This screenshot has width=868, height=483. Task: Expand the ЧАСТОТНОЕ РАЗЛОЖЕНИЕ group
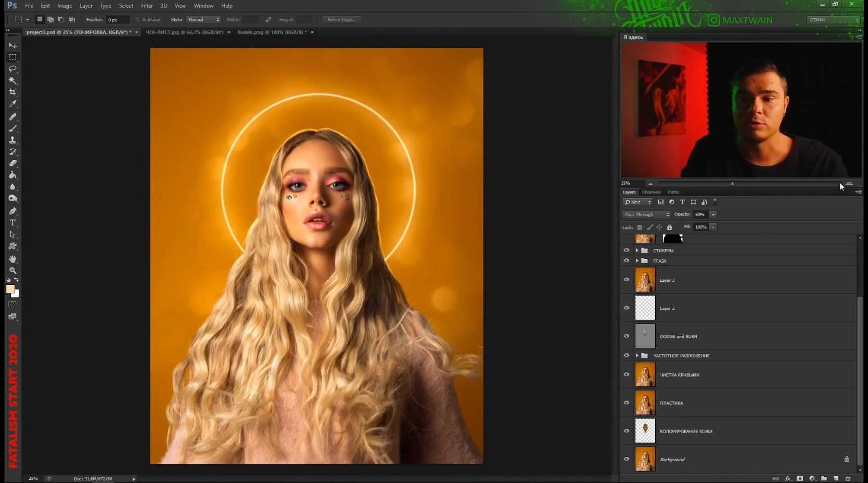tap(637, 356)
